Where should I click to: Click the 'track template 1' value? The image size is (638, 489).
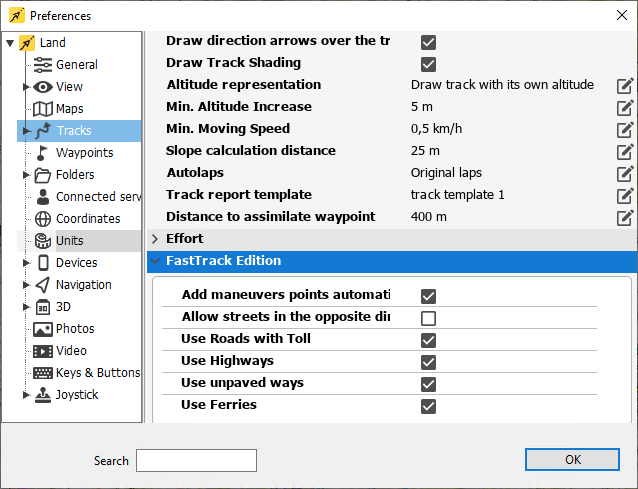click(x=457, y=195)
